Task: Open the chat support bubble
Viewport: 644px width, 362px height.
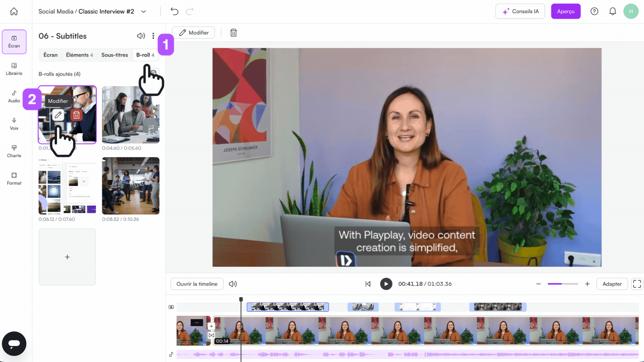Action: pos(14,344)
